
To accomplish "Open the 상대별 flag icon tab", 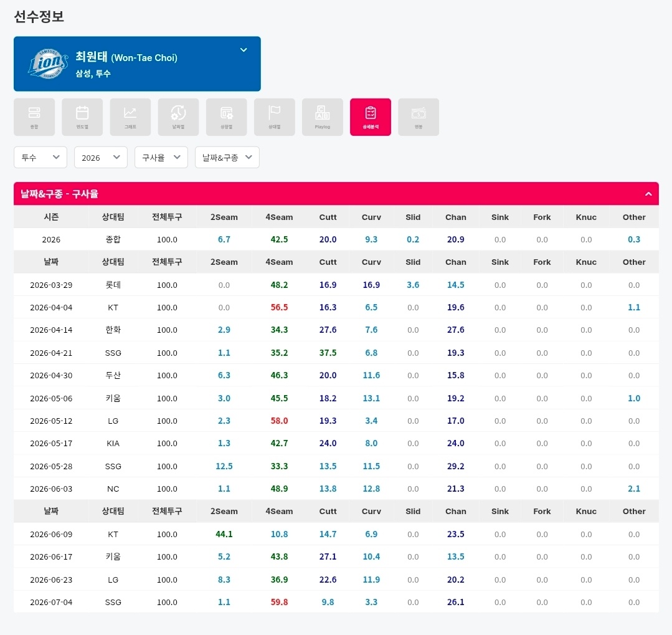I will pyautogui.click(x=274, y=117).
